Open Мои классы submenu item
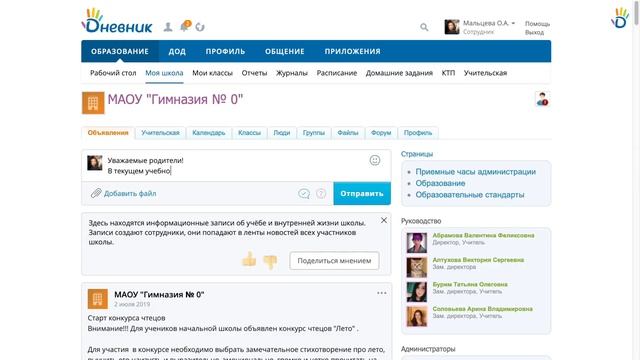 click(x=212, y=73)
